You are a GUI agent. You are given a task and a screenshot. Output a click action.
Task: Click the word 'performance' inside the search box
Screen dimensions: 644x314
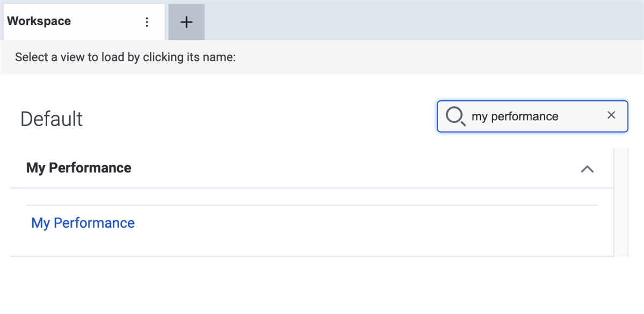(525, 116)
